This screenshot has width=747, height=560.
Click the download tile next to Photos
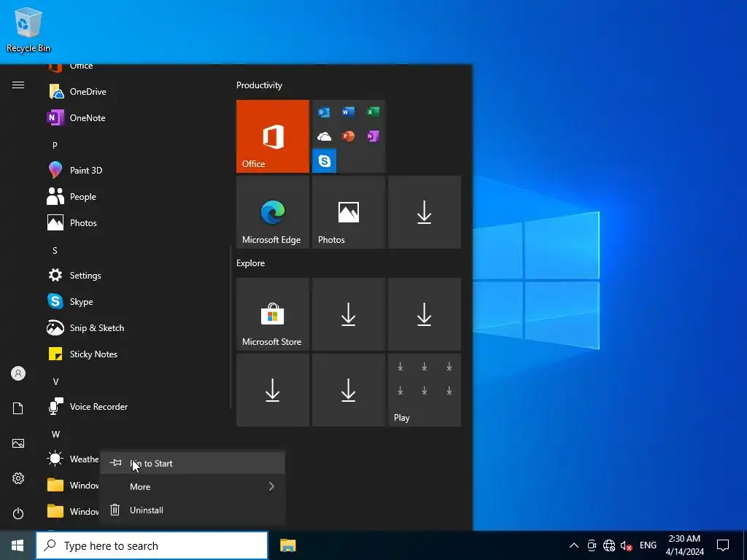pyautogui.click(x=425, y=212)
